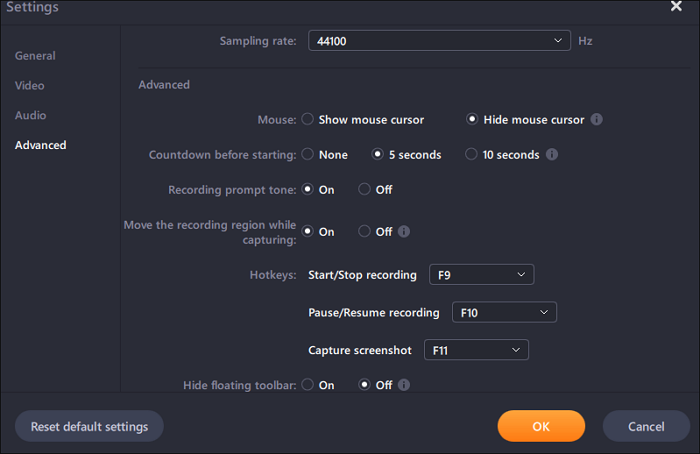Open Pause/Resume recording hotkey dropdown
Image resolution: width=700 pixels, height=454 pixels.
(x=504, y=313)
